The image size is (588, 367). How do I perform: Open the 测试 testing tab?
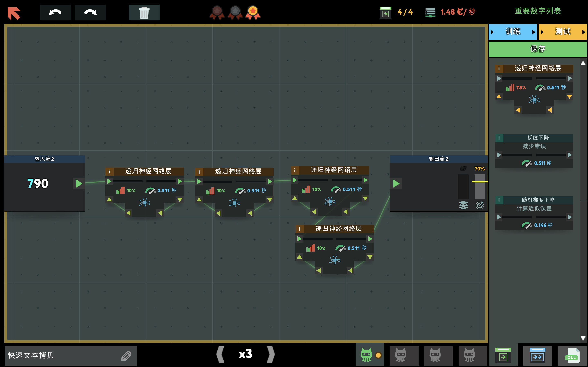click(x=562, y=32)
